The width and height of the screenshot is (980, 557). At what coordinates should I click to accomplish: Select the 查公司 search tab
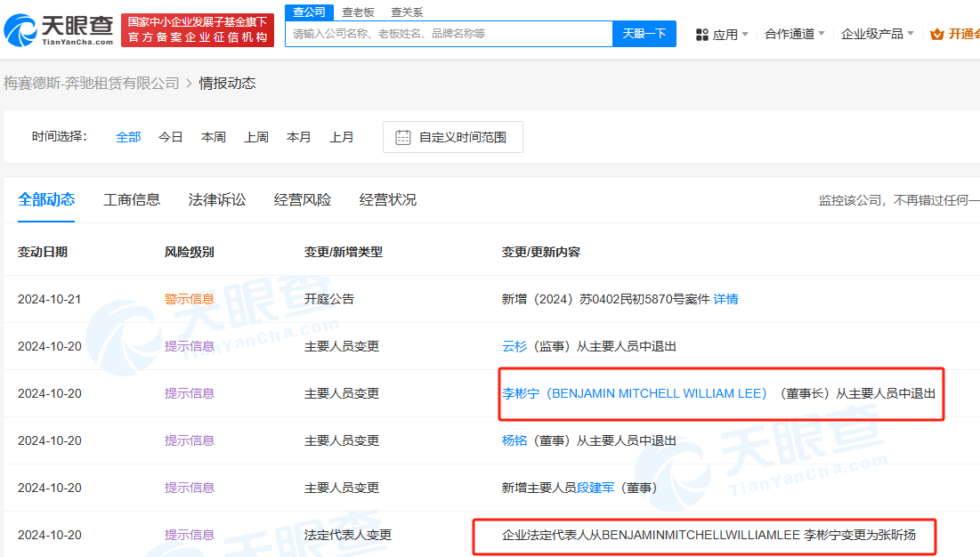tap(310, 12)
